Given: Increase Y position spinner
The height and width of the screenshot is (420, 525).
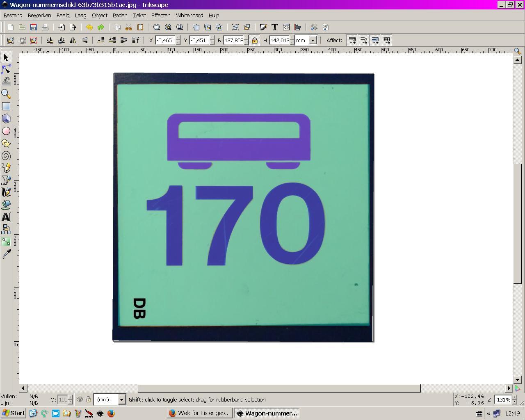Looking at the screenshot, I should [212, 38].
